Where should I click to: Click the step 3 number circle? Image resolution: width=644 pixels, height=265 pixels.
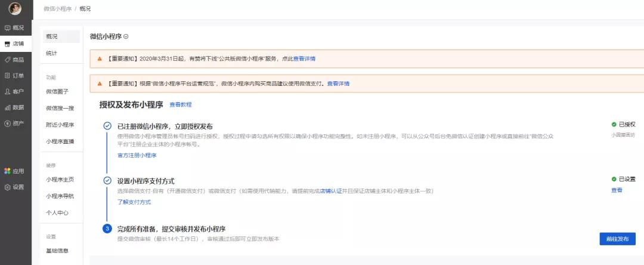point(107,229)
